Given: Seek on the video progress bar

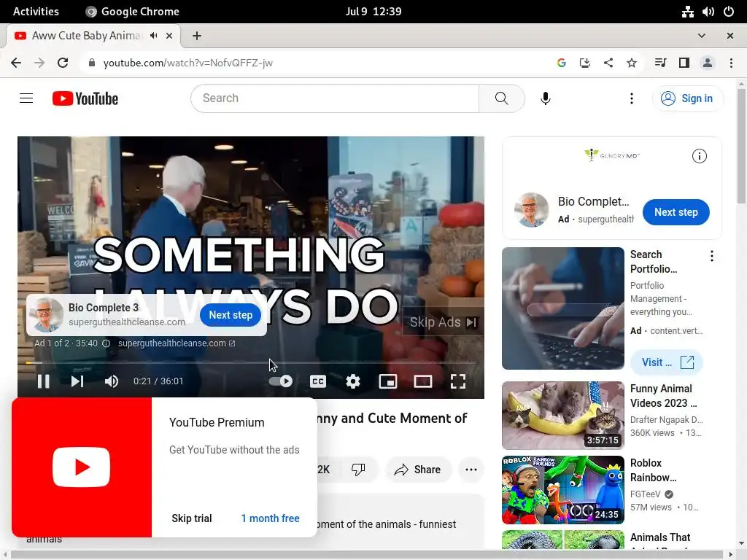Looking at the screenshot, I should 251,363.
